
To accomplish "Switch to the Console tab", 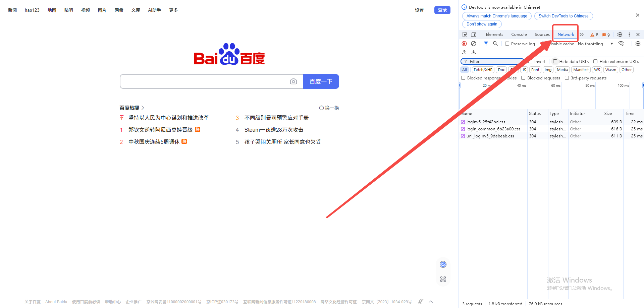I will [519, 35].
